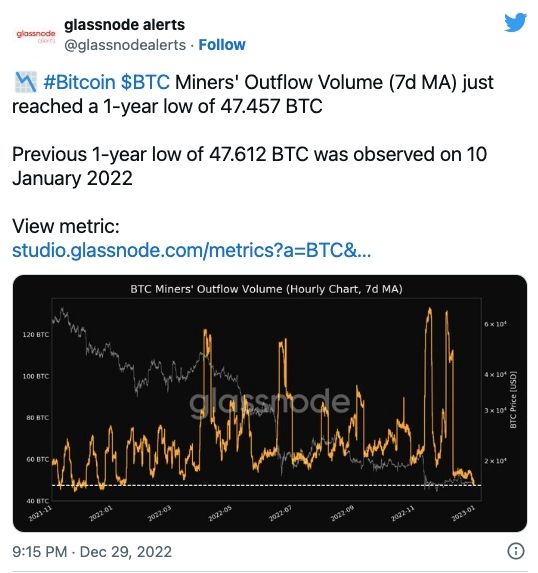This screenshot has width=538, height=573.
Task: Open the 9:15 PM Dec 29, 2022 timestamp
Action: pyautogui.click(x=92, y=552)
